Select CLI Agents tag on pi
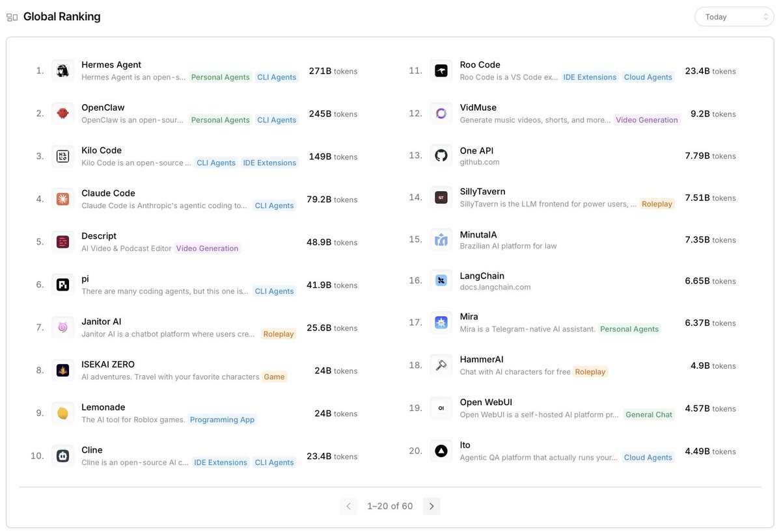The width and height of the screenshot is (781, 532). [x=274, y=291]
